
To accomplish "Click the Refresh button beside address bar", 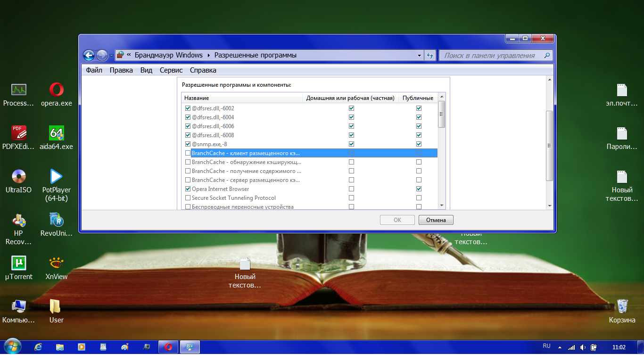I will click(430, 55).
